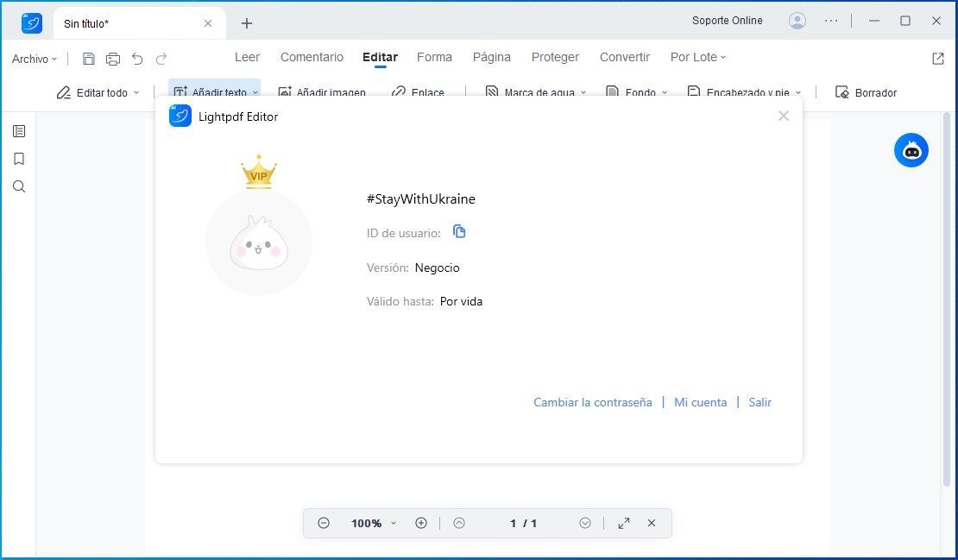Click the open-in-new-window icon at top right
The width and height of the screenshot is (958, 560).
pyautogui.click(x=938, y=59)
